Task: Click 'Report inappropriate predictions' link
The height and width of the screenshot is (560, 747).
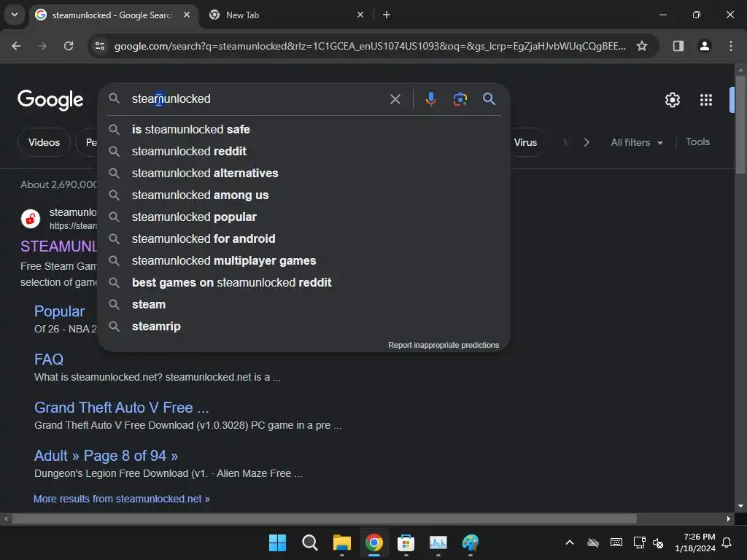Action: click(x=444, y=345)
